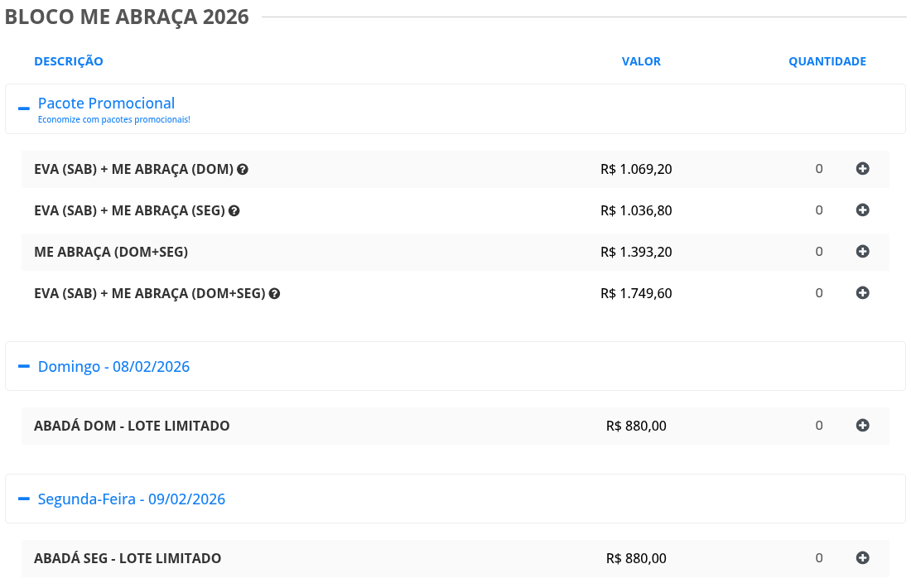Add one EVA (SAB) + ME ABRAÇA (DOM) package
911x588 pixels.
(862, 169)
